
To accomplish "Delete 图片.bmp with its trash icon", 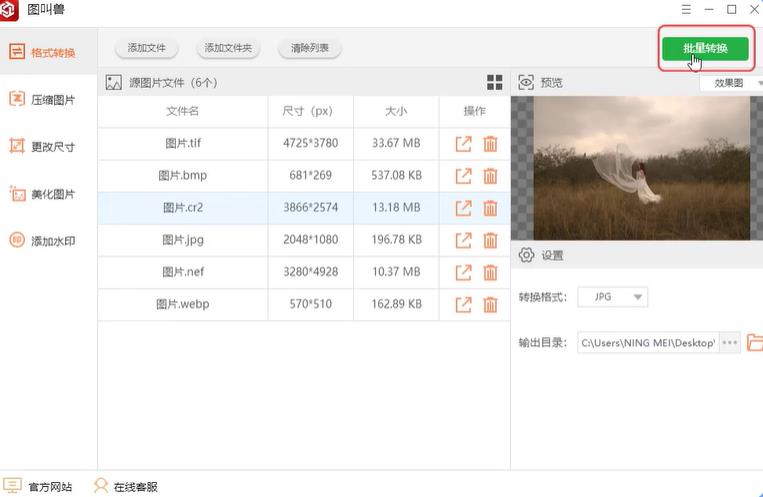I will 490,176.
